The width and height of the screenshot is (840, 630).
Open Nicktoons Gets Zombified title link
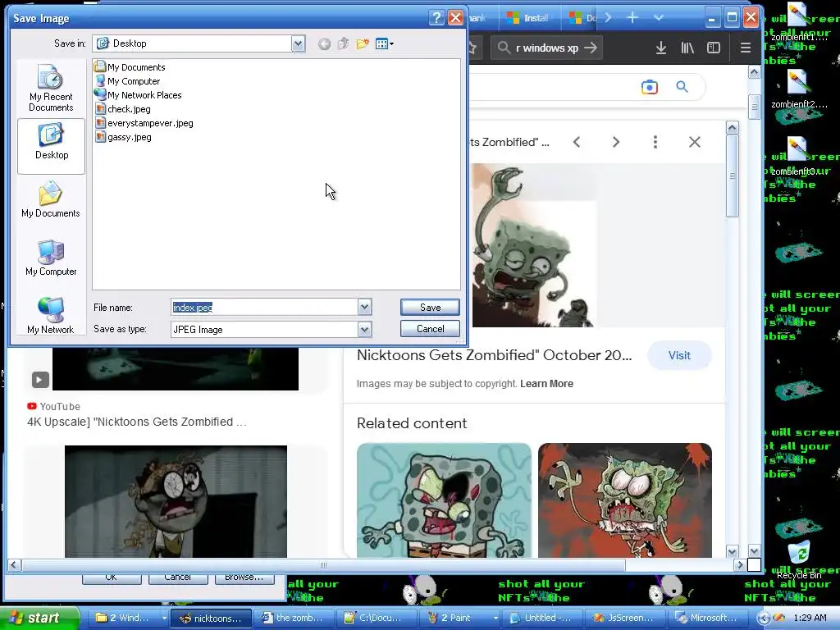pos(494,355)
